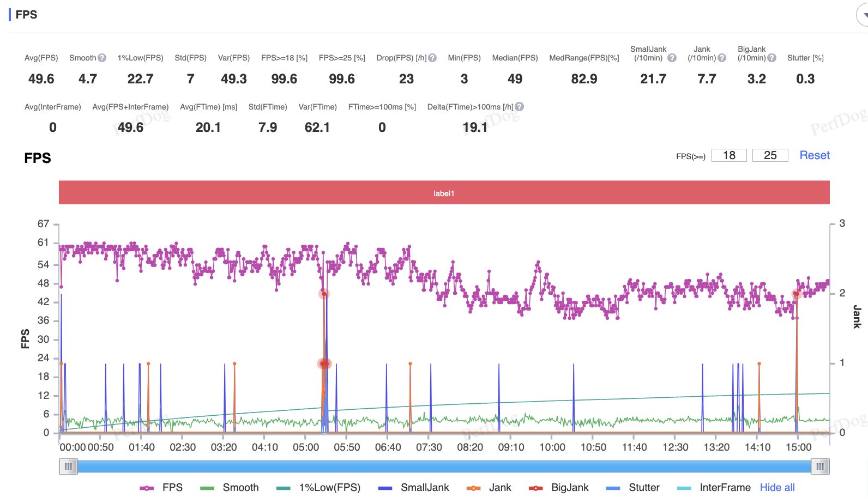Select the red label1 bar above the chart
Screen dimensions: 868x497
pyautogui.click(x=444, y=193)
